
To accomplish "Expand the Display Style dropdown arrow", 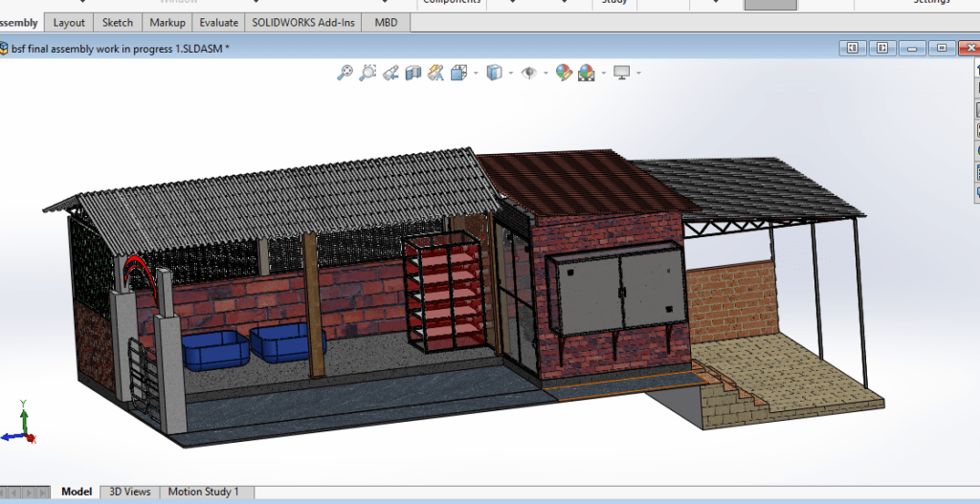I will 510,74.
